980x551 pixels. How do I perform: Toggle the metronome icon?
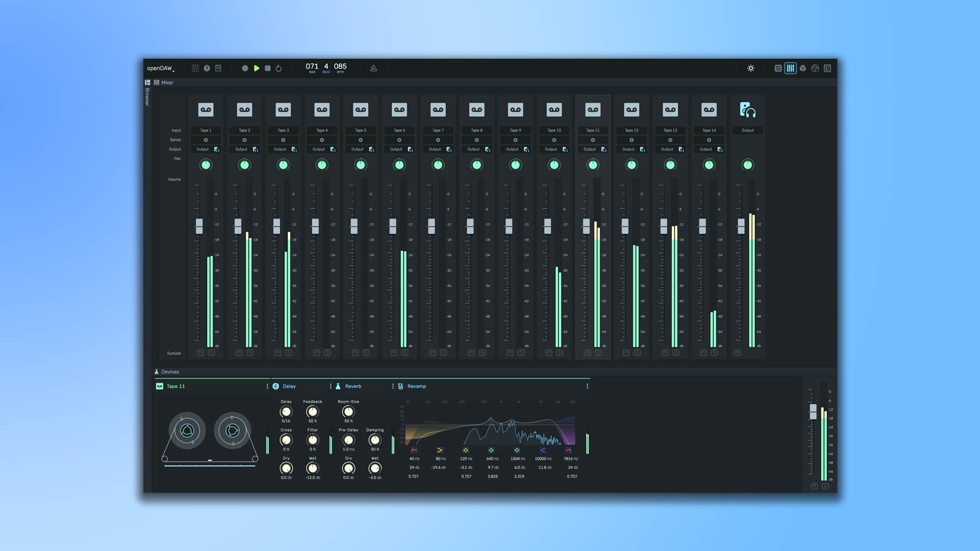(374, 69)
